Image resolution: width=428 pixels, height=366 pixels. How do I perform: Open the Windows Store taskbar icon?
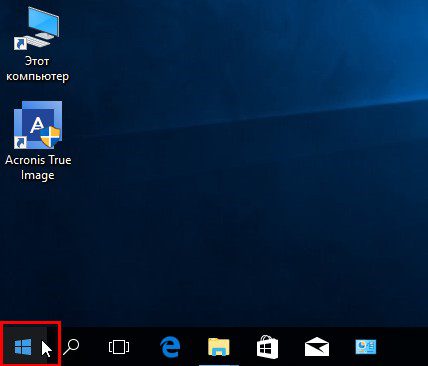coord(267,347)
